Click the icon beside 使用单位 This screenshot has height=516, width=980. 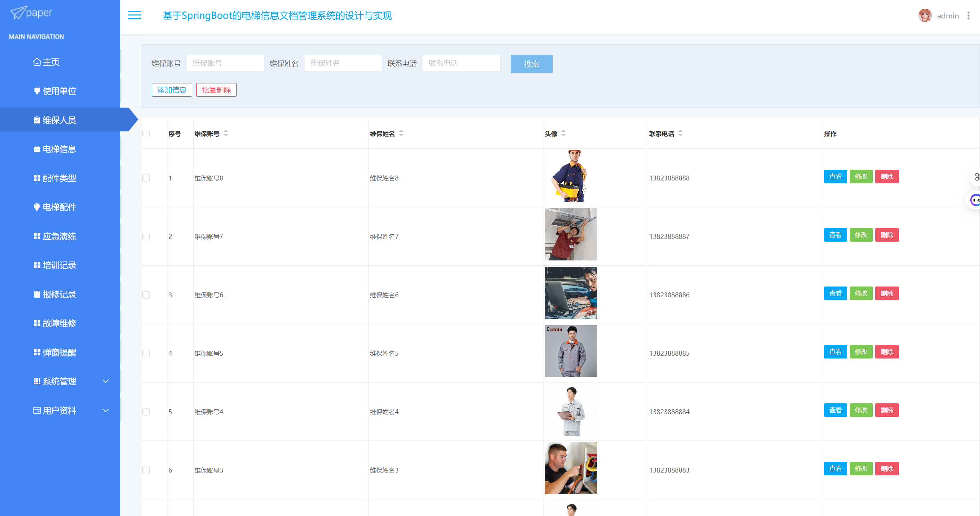click(37, 91)
